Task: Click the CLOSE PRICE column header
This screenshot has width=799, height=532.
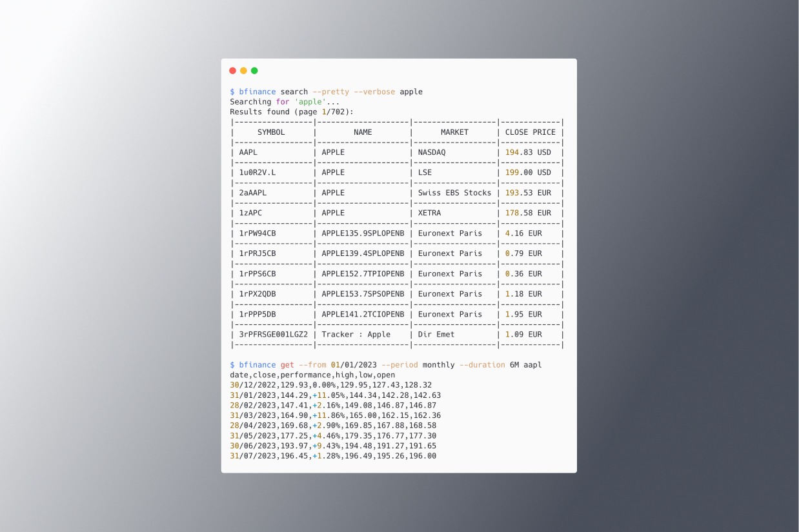Action: click(x=531, y=132)
